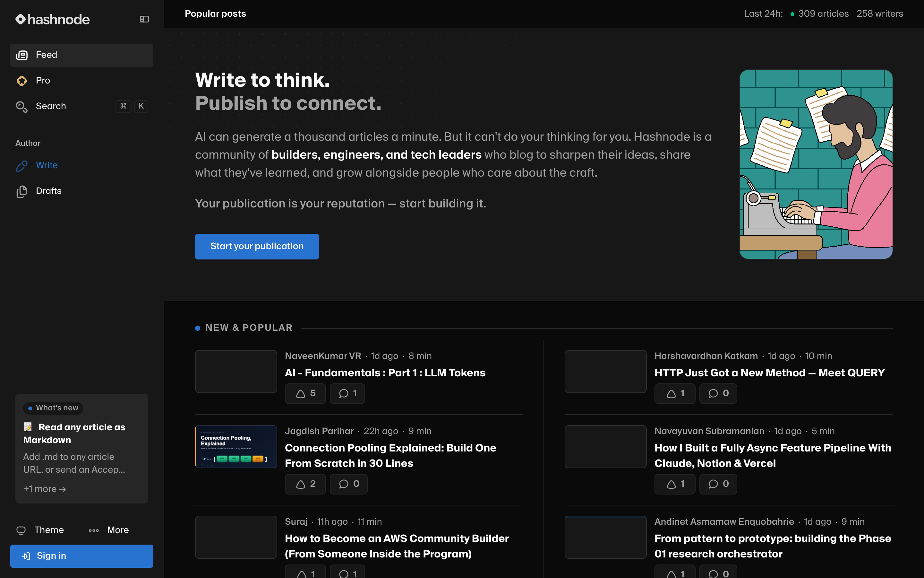Collapse the sidebar with the panel icon
The width and height of the screenshot is (924, 578).
(x=144, y=19)
